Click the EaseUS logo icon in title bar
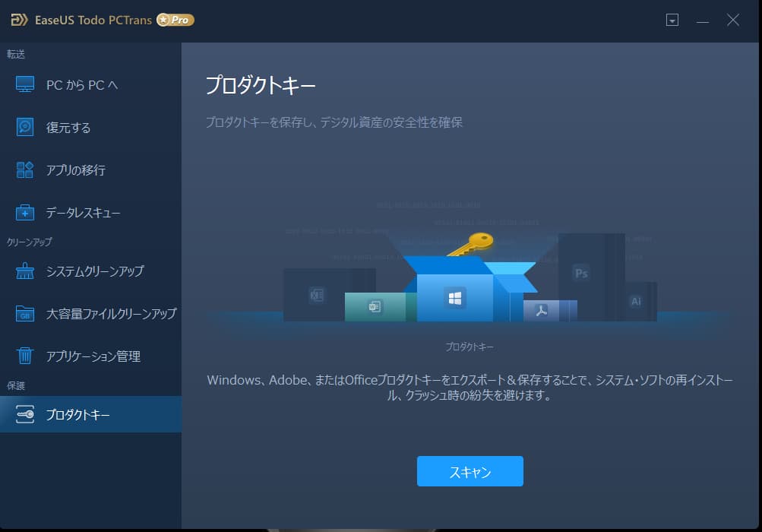 (x=20, y=20)
